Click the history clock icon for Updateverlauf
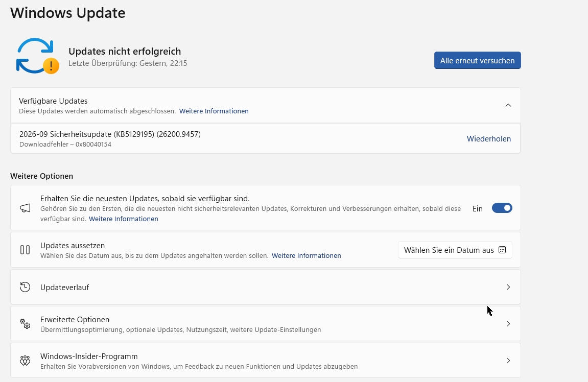588x382 pixels. [x=25, y=287]
